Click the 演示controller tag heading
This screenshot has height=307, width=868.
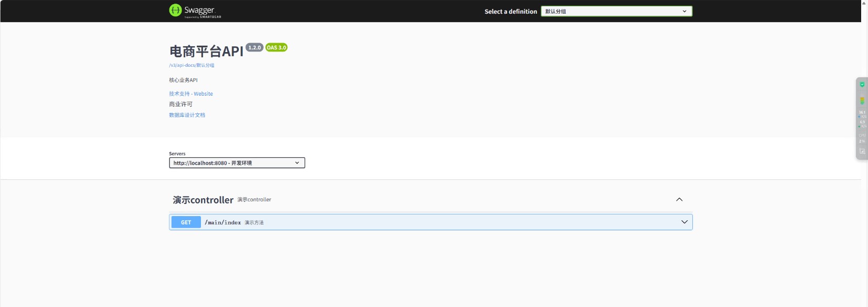pyautogui.click(x=203, y=200)
